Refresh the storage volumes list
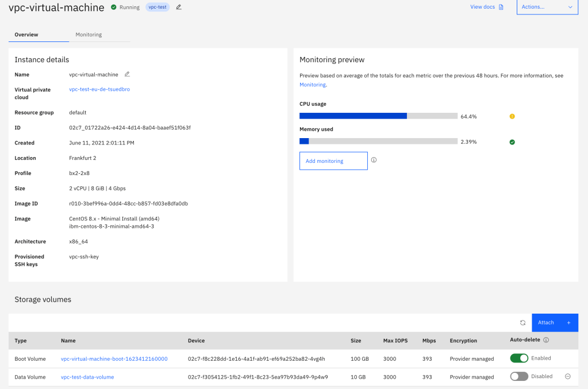Screen dimensions: 588x389 coord(522,323)
